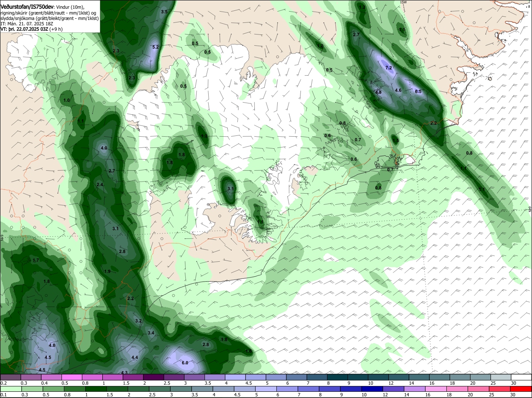This screenshot has height=398, width=532.
Task: Click the 'VT: þri. 22.07.2025 03Z' valid-time line
Action: pos(25,29)
